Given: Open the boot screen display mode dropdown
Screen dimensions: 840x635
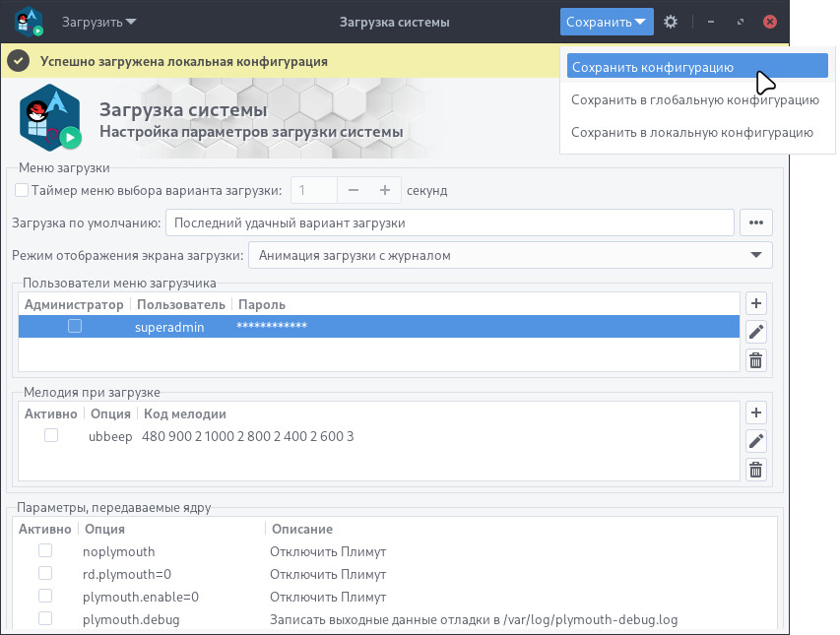Looking at the screenshot, I should coord(510,255).
